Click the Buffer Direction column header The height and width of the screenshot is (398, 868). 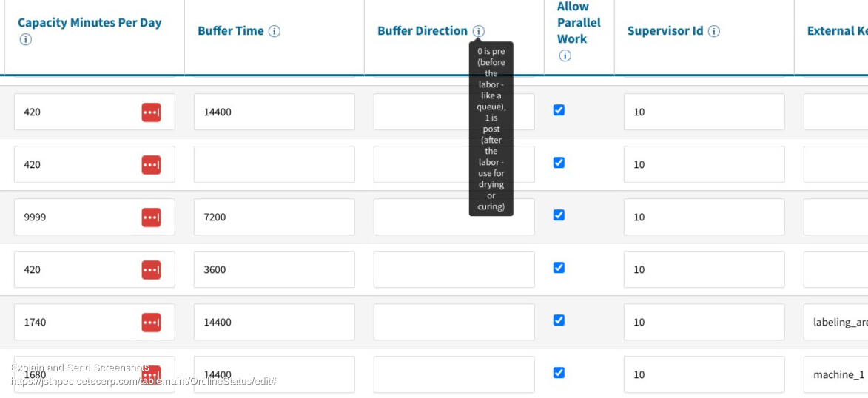coord(423,31)
